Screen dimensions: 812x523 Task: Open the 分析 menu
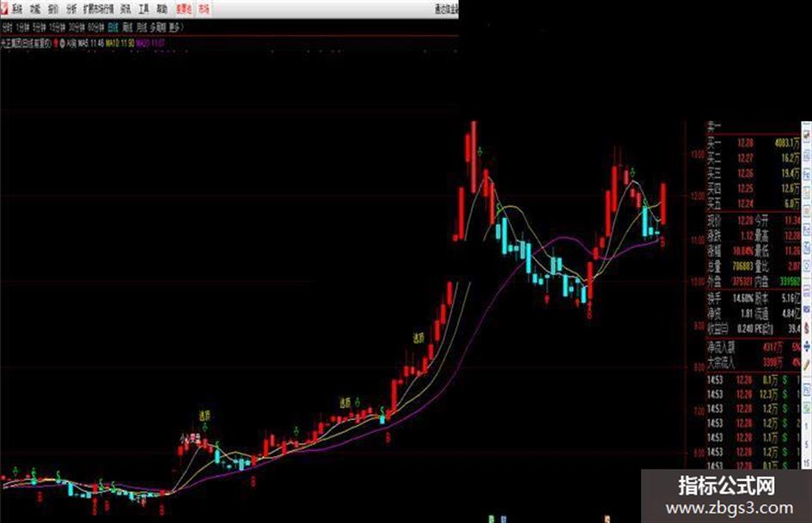tap(71, 9)
